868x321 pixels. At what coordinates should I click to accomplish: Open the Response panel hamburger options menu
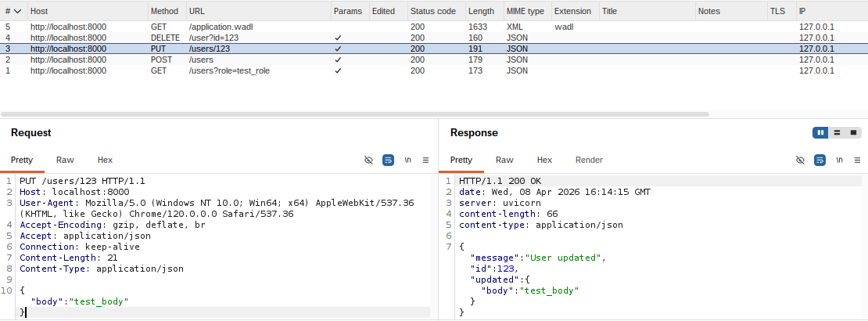pos(858,160)
